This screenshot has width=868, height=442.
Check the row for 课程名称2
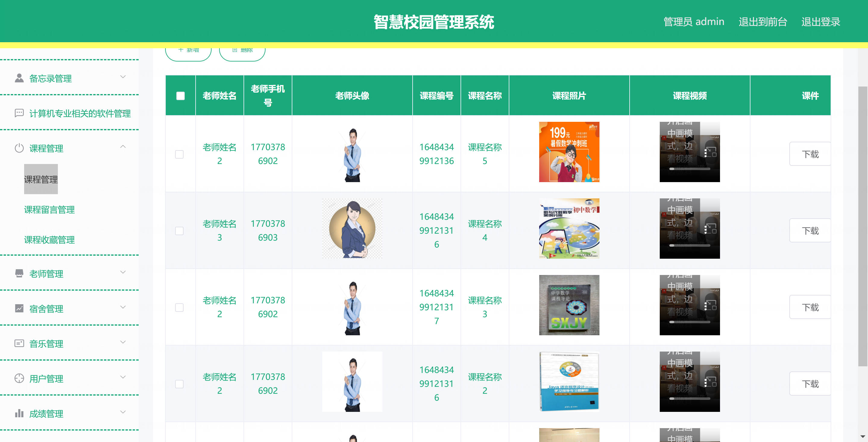pyautogui.click(x=179, y=384)
